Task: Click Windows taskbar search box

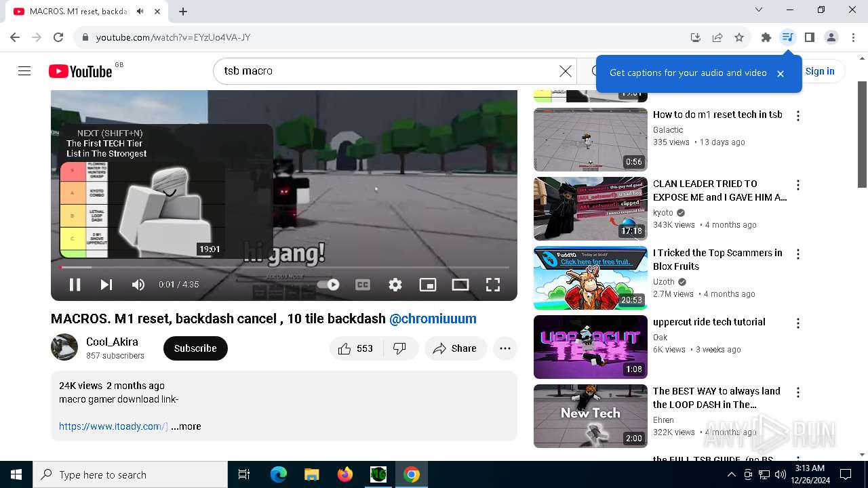Action: pyautogui.click(x=130, y=474)
